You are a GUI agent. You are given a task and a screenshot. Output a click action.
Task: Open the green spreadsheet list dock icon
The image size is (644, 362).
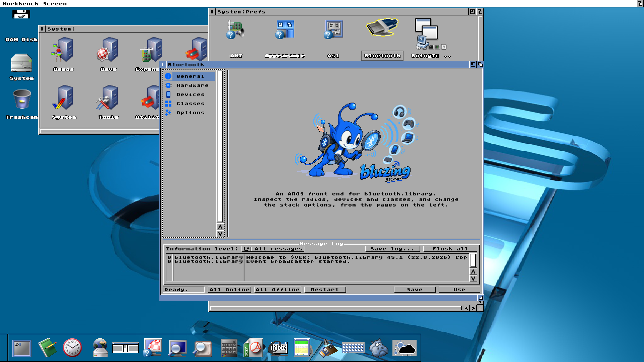click(302, 347)
